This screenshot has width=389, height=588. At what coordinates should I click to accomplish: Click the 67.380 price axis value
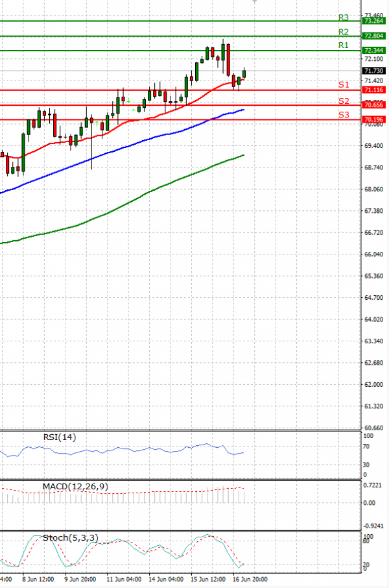[373, 211]
